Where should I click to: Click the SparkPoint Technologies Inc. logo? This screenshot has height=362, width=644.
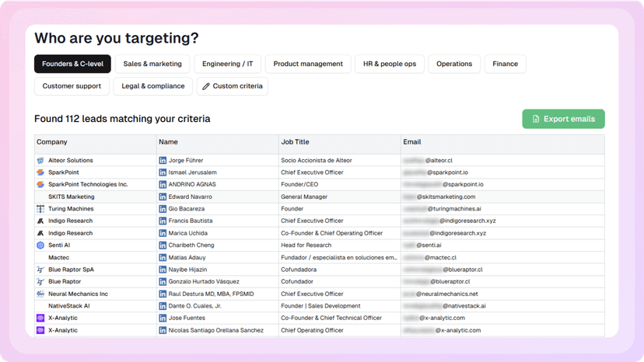(x=40, y=185)
